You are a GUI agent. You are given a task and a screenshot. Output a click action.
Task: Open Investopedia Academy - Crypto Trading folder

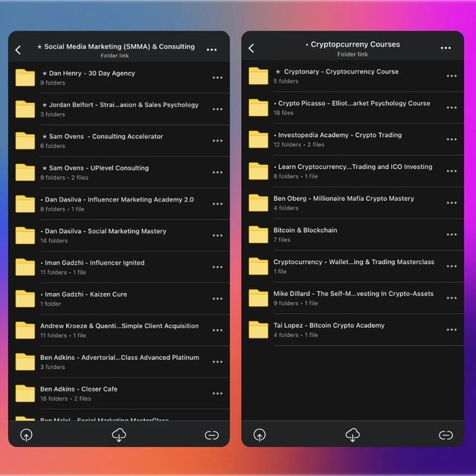(x=353, y=139)
